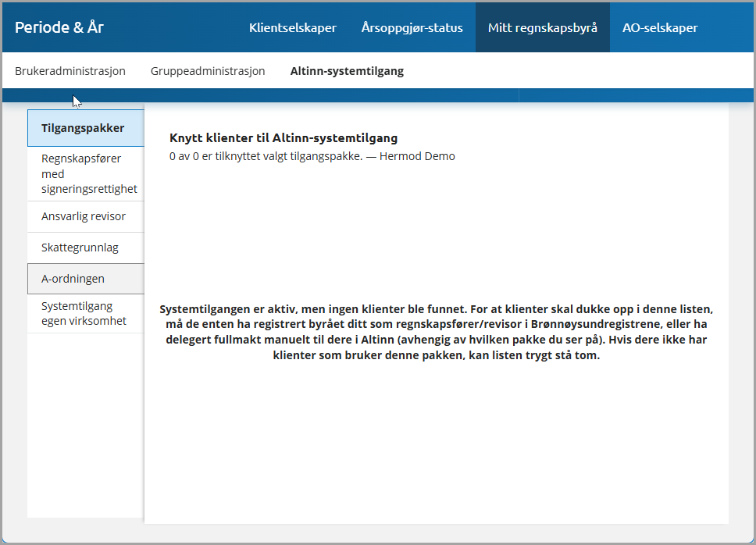Click the Periode & År logo title
This screenshot has height=545, width=756.
(x=59, y=27)
